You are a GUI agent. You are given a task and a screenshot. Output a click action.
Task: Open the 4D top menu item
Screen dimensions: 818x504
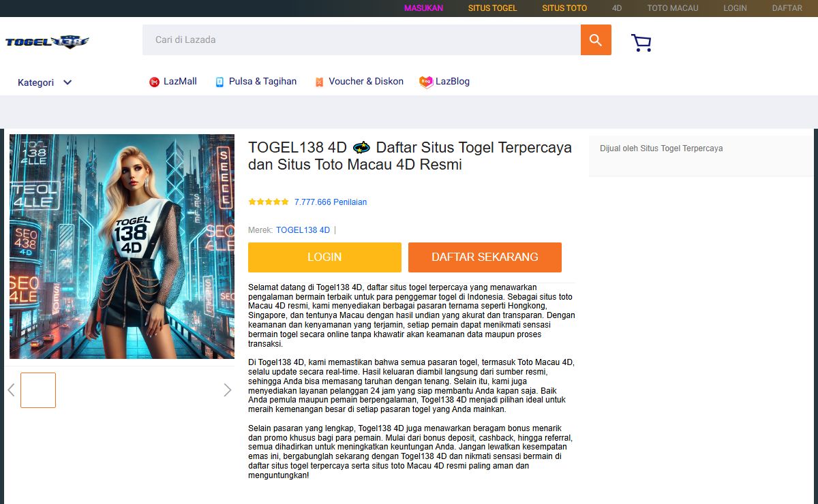pyautogui.click(x=617, y=8)
